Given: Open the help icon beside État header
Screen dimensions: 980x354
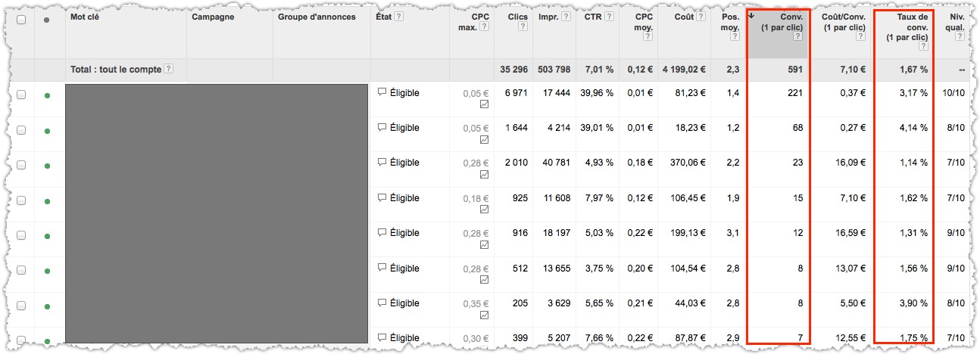Looking at the screenshot, I should coord(399,17).
